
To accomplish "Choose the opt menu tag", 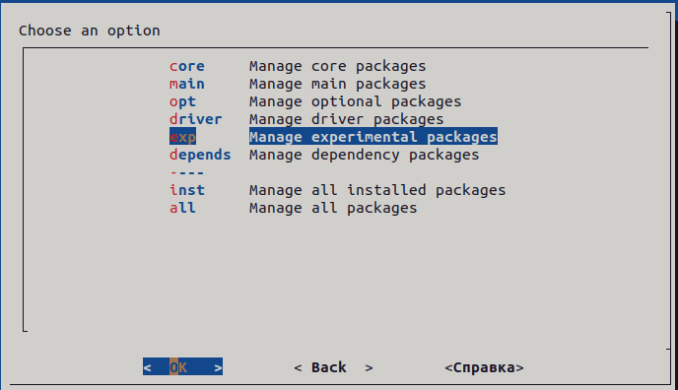I will pos(182,102).
